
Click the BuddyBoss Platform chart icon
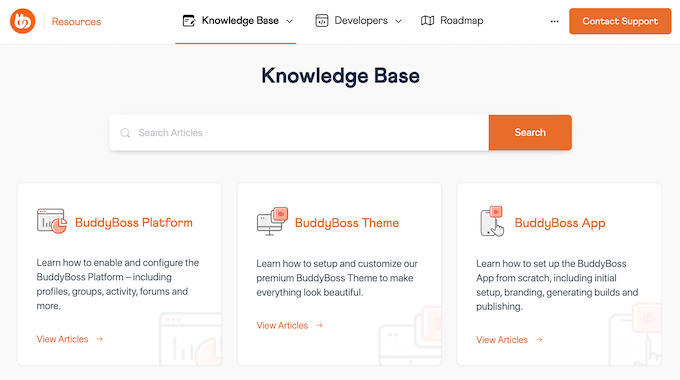[52, 221]
